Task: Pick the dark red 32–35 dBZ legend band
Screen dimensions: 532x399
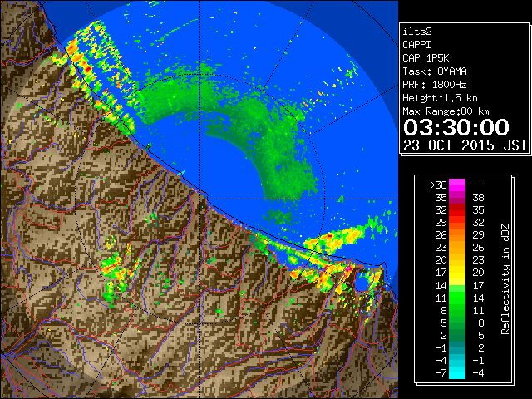Action: coord(456,210)
